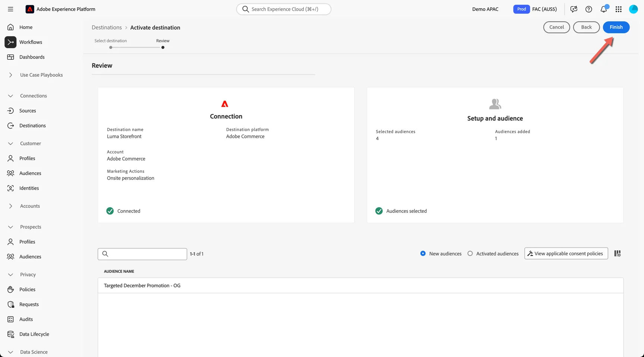Open the notifications bell

[604, 9]
